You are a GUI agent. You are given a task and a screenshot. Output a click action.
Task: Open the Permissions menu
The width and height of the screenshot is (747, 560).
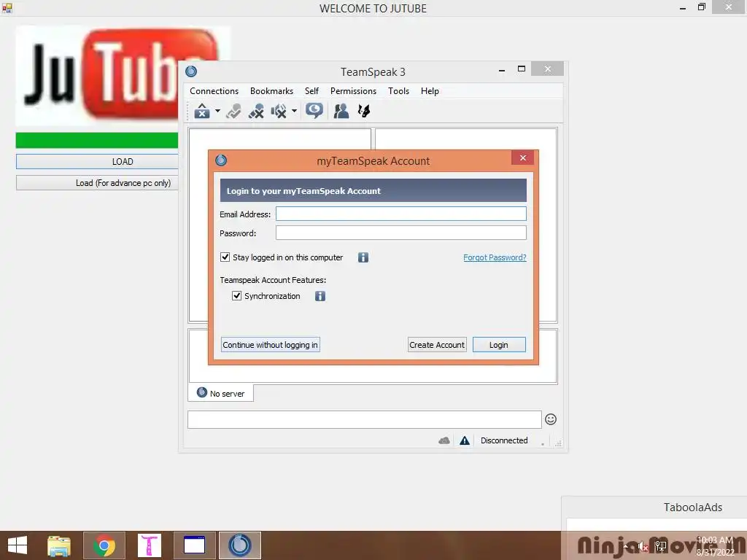point(353,91)
